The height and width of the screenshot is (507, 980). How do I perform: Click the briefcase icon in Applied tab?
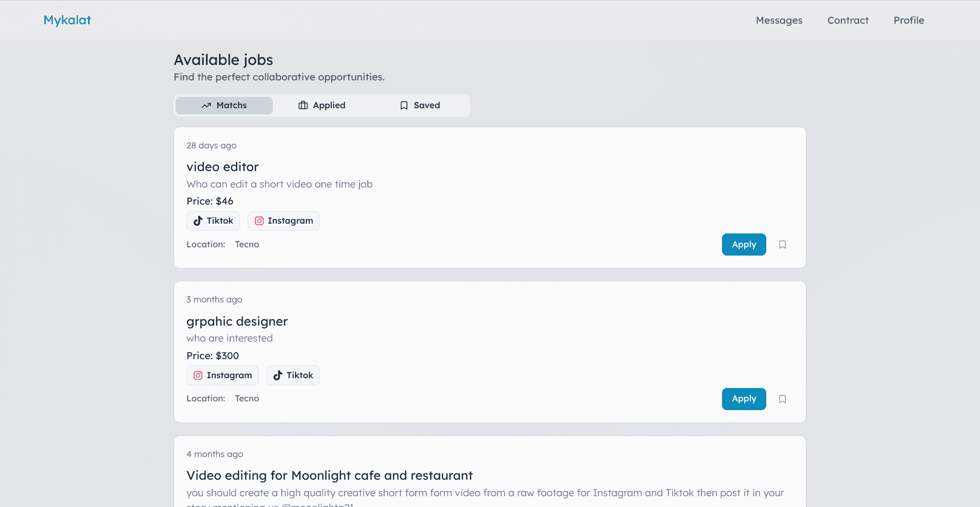pos(303,106)
